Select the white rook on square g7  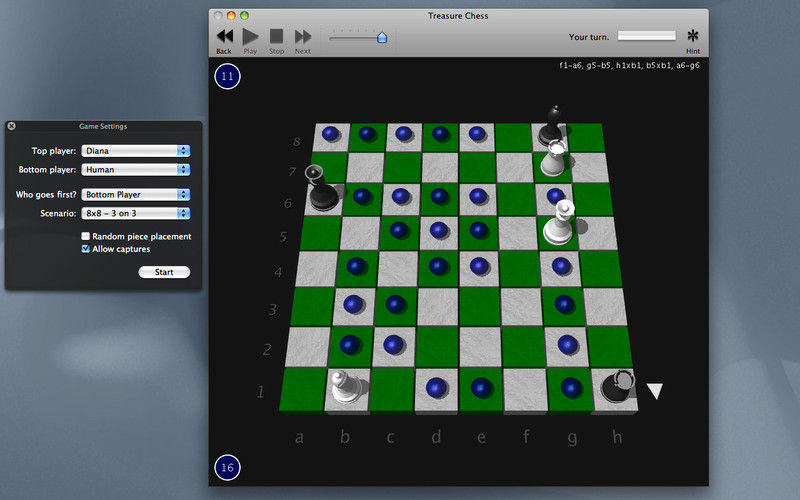coord(554,158)
